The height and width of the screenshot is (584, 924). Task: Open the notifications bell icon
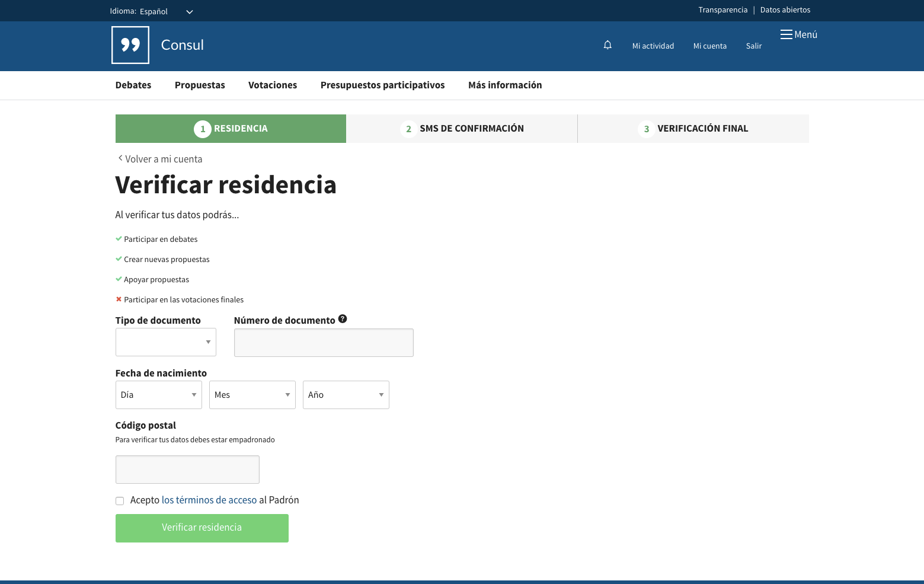[608, 45]
